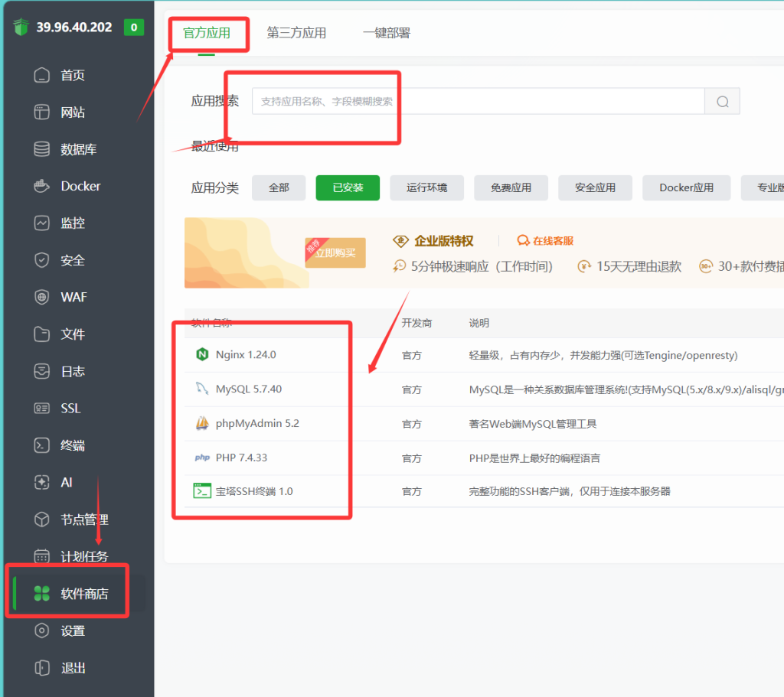This screenshot has width=784, height=697.
Task: Click the 安全 shield icon
Action: pos(42,260)
